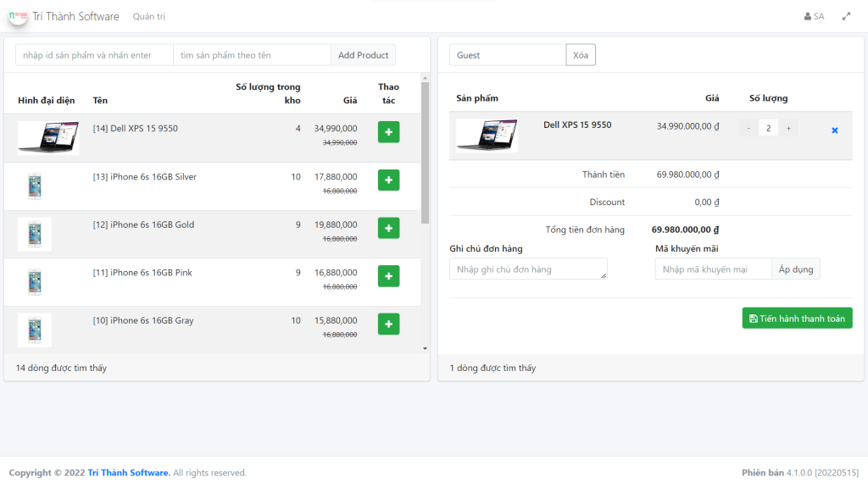This screenshot has width=868, height=488.
Task: Click the Hình đại diện column header
Action: (46, 100)
